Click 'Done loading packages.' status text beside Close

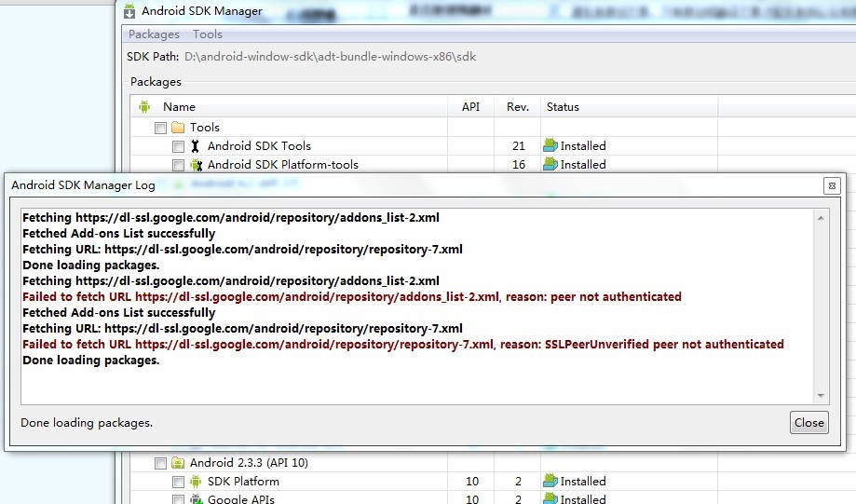pyautogui.click(x=87, y=423)
